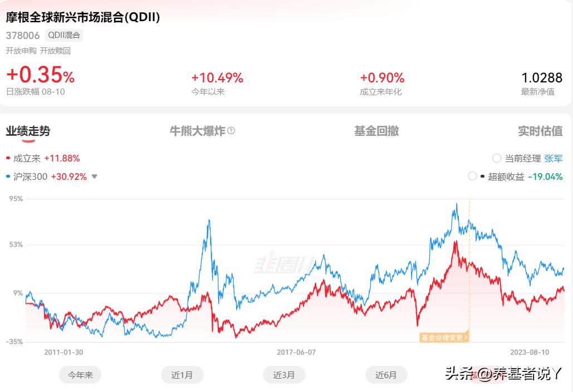Click the dashed manager-change line on the chart
Image resolution: width=573 pixels, height=392 pixels.
click(469, 267)
